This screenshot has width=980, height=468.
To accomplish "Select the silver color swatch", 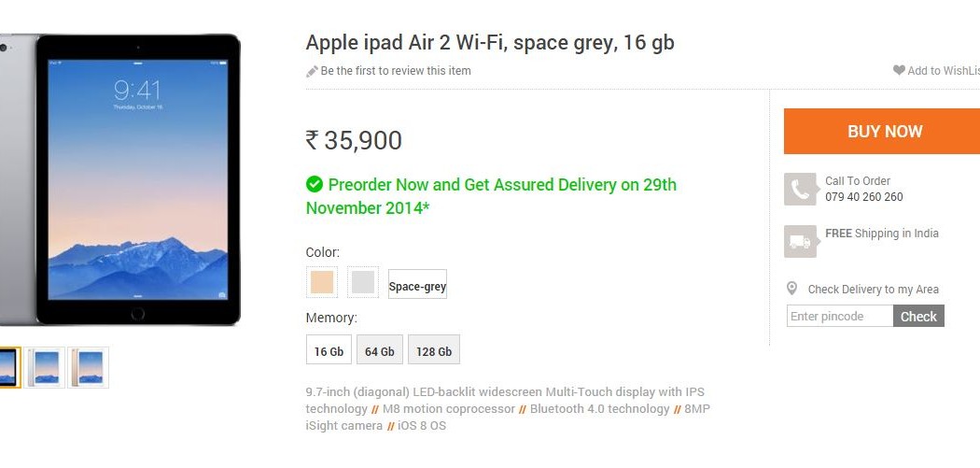I will 363,283.
